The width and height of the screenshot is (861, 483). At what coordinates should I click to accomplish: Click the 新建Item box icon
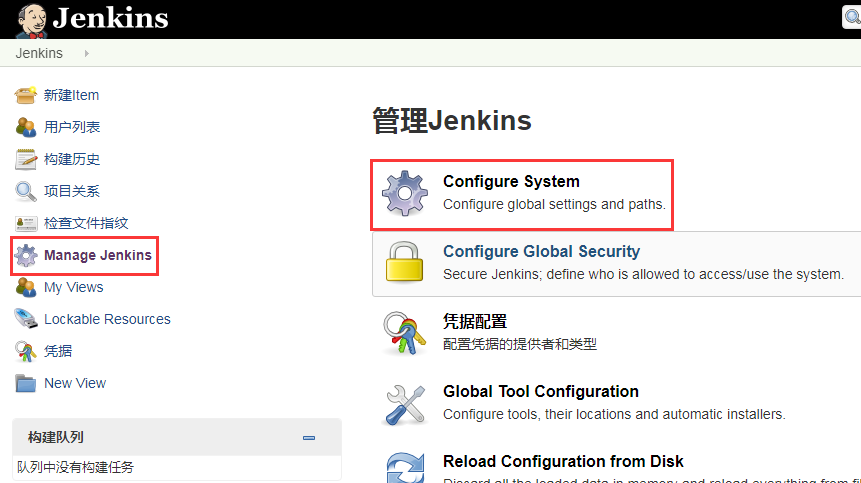pyautogui.click(x=25, y=95)
